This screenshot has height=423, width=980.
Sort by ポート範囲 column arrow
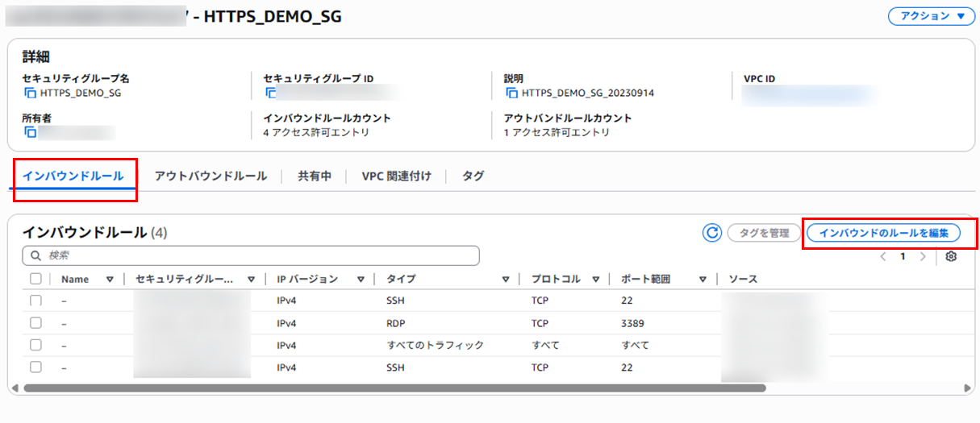[x=703, y=280]
